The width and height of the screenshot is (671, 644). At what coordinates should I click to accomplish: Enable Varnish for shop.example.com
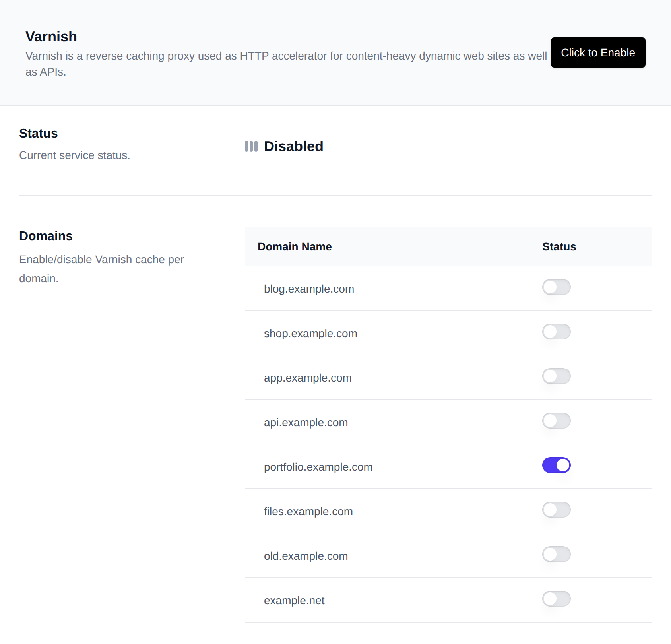tap(557, 332)
